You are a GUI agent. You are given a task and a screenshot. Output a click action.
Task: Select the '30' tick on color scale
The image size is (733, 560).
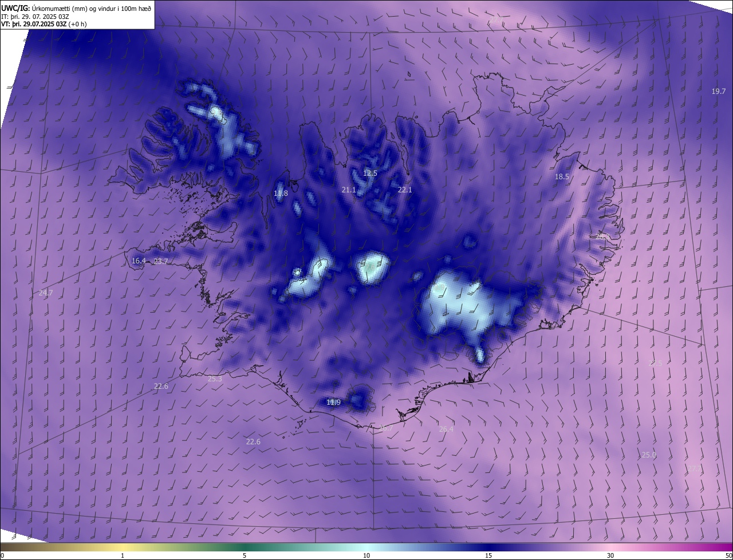point(610,556)
